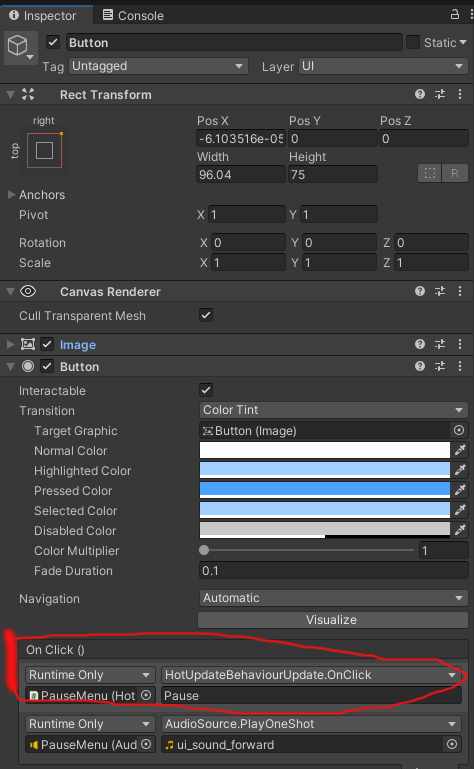474x769 pixels.
Task: Click the anchor preset box icon
Action: point(44,150)
